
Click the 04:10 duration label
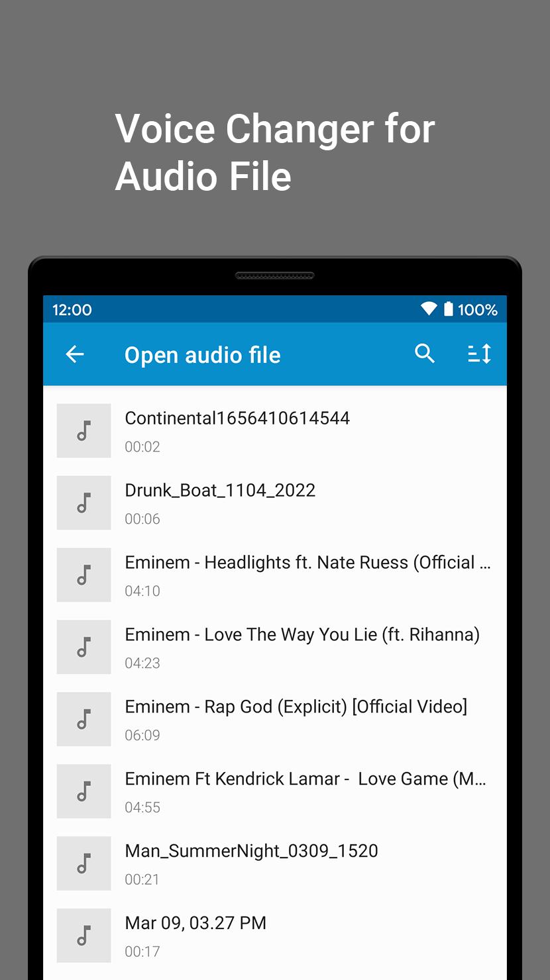click(142, 591)
